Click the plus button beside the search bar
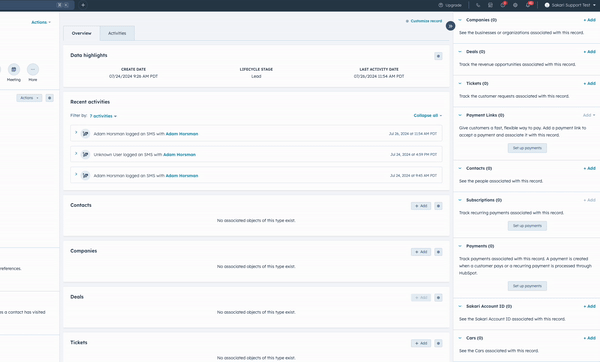 coord(83,5)
